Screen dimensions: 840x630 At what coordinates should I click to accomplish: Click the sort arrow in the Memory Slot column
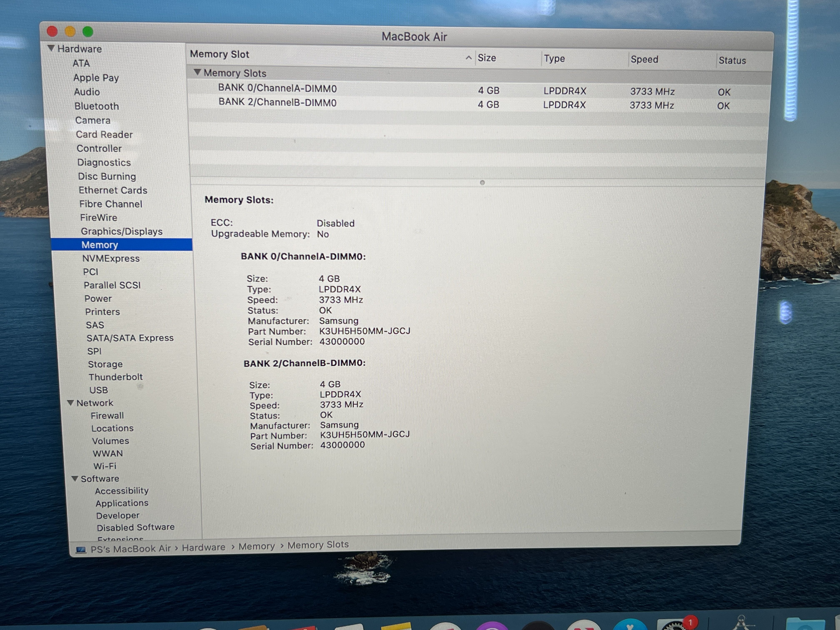pyautogui.click(x=468, y=58)
